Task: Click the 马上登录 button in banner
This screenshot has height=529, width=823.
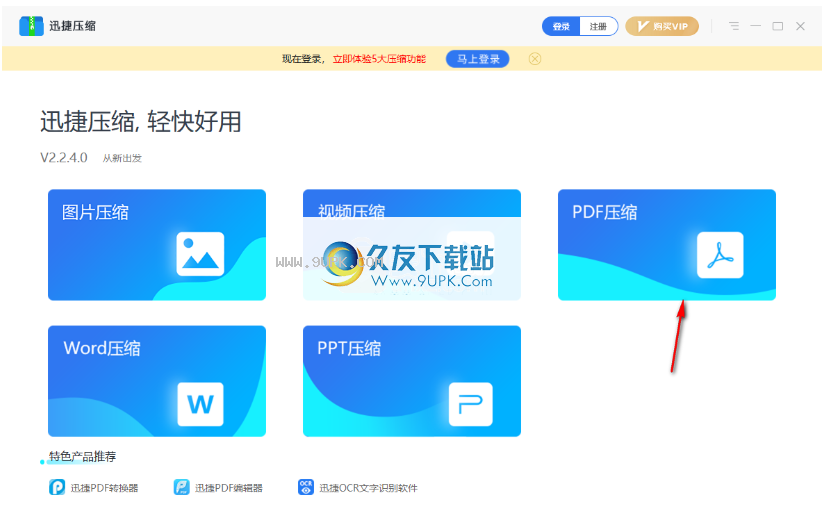Action: (x=478, y=59)
